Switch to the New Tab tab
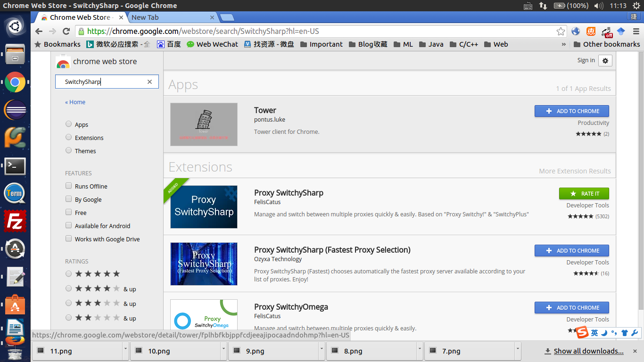Screen dimensions: 644x362 coord(173,17)
